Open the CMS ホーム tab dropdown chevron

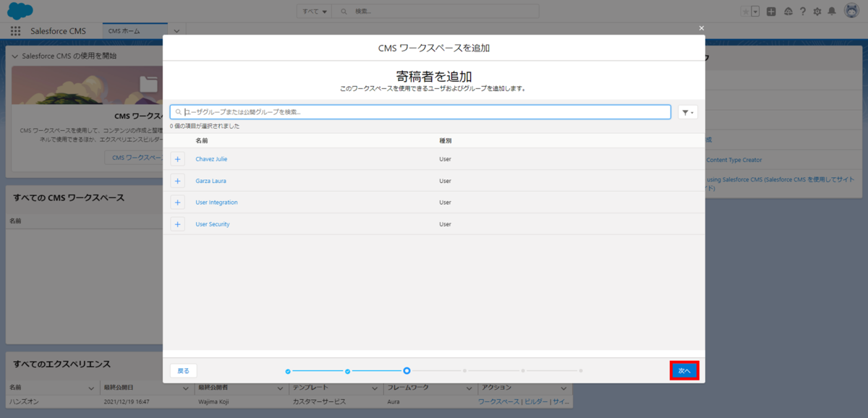[176, 31]
